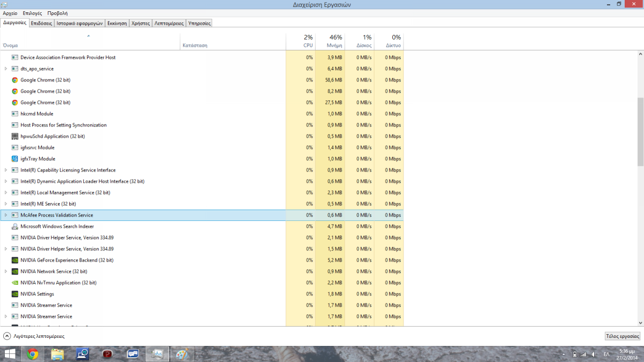Expand the Intel(R) ME Service row
This screenshot has height=362, width=644.
click(x=5, y=204)
